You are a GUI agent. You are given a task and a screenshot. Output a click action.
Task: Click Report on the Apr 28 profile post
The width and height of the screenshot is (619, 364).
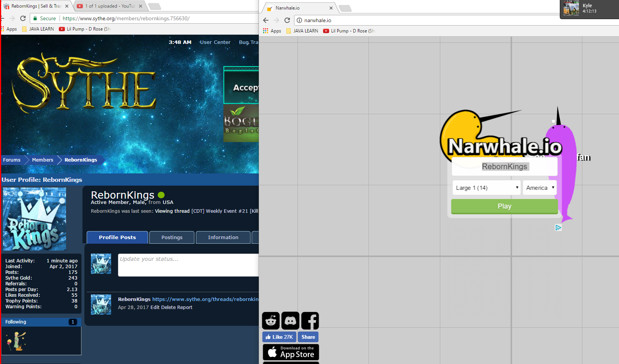pos(185,307)
